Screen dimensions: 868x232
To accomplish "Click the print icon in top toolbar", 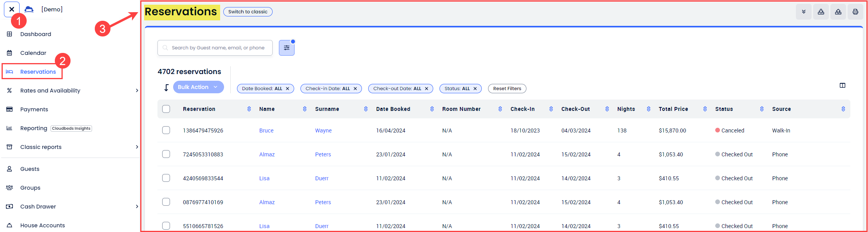I will click(x=855, y=12).
